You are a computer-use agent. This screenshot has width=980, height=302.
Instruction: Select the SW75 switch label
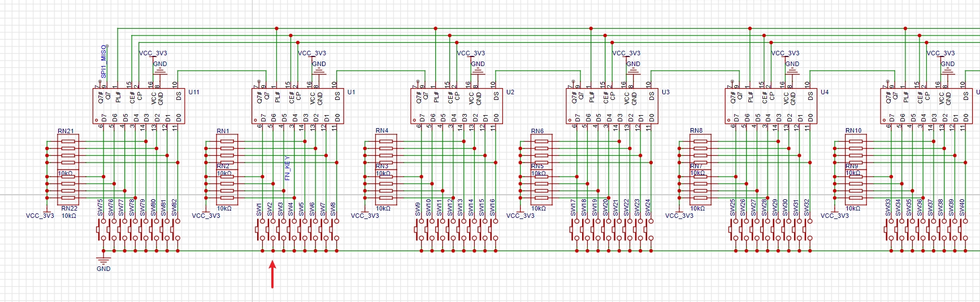tap(101, 208)
